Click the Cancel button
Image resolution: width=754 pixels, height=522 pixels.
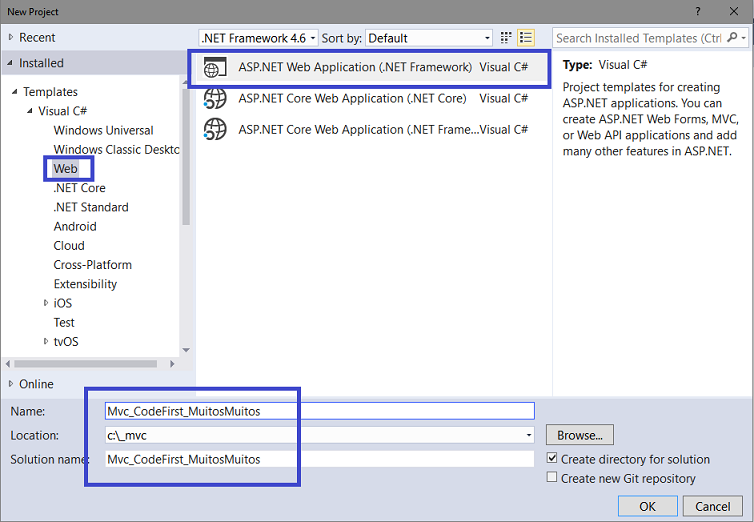712,506
